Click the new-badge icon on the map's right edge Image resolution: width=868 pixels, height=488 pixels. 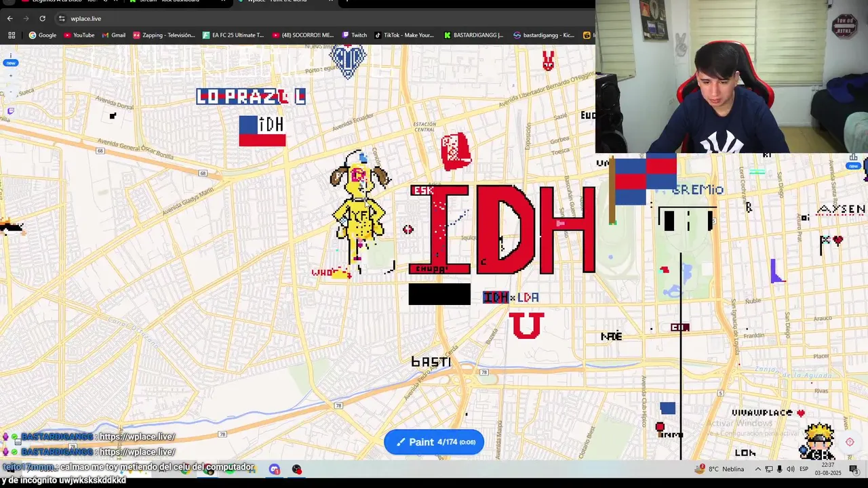click(x=853, y=162)
